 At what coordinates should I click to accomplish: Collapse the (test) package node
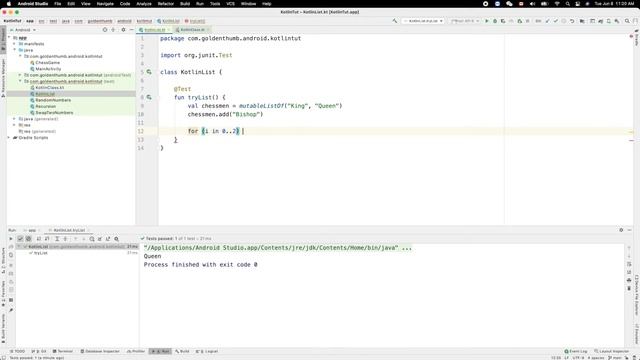pyautogui.click(x=20, y=81)
